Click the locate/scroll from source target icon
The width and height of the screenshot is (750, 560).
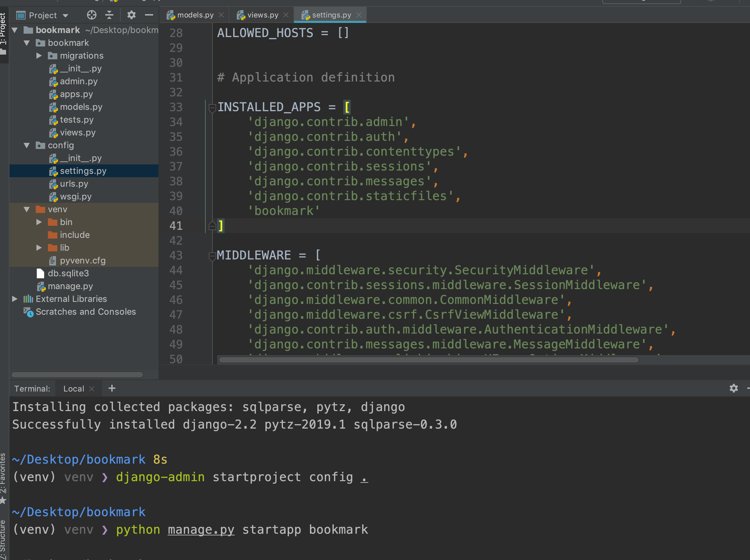[x=91, y=15]
